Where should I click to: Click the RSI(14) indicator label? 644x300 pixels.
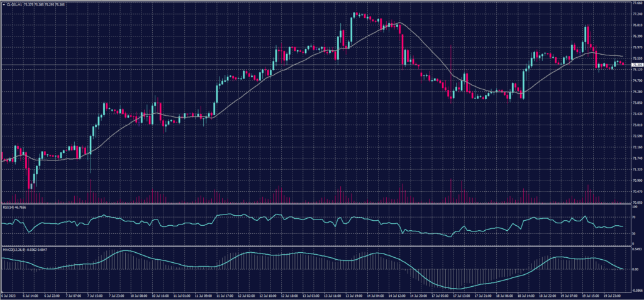pos(8,206)
